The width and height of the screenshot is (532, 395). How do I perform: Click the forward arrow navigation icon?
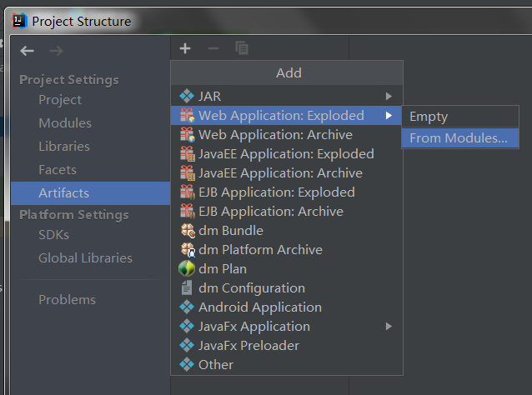click(56, 51)
